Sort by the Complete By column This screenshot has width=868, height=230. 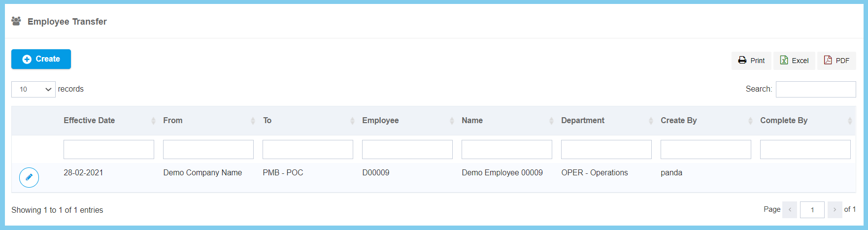[784, 121]
